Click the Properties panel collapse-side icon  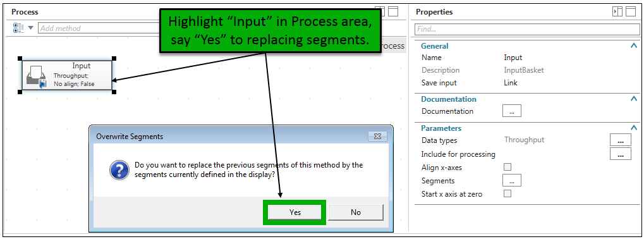pos(617,12)
